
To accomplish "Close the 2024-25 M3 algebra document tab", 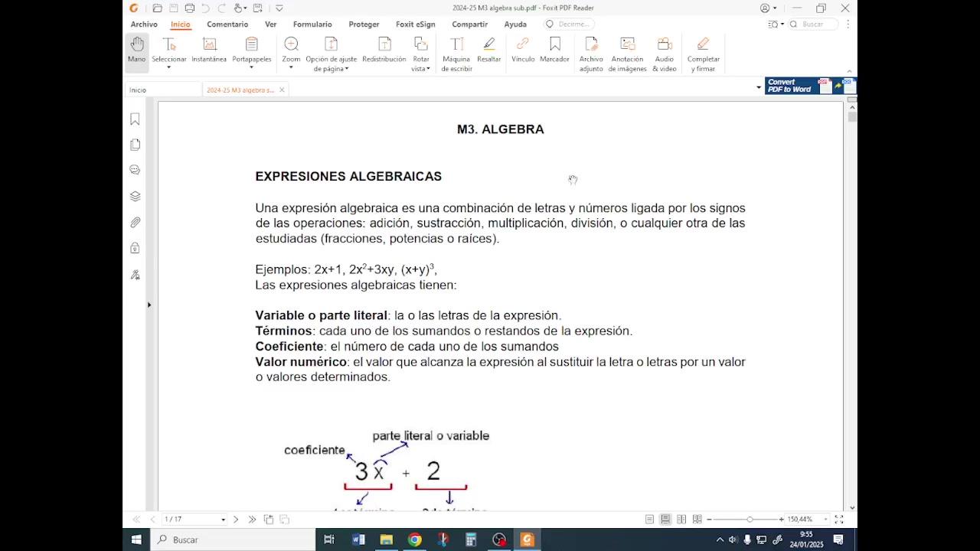I will pyautogui.click(x=282, y=90).
